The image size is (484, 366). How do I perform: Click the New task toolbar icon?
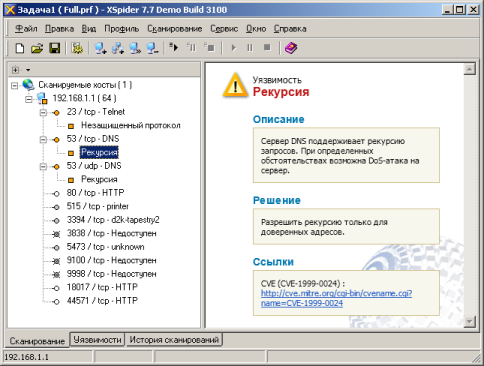point(20,48)
